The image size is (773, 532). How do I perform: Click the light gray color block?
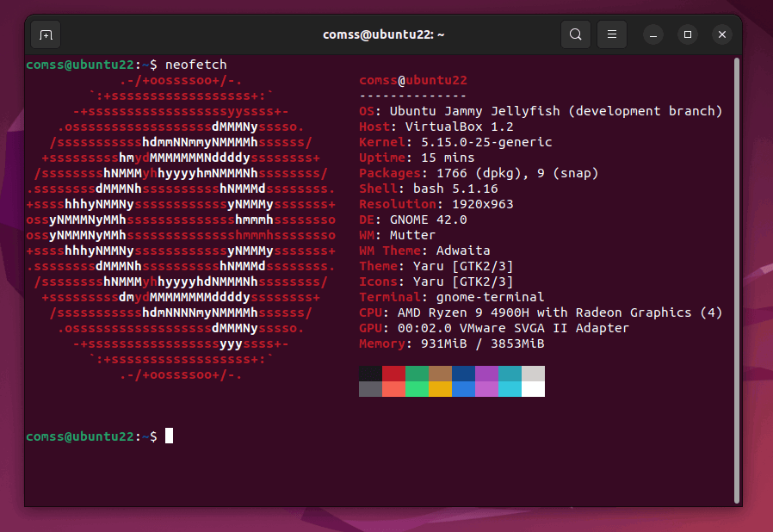point(533,374)
